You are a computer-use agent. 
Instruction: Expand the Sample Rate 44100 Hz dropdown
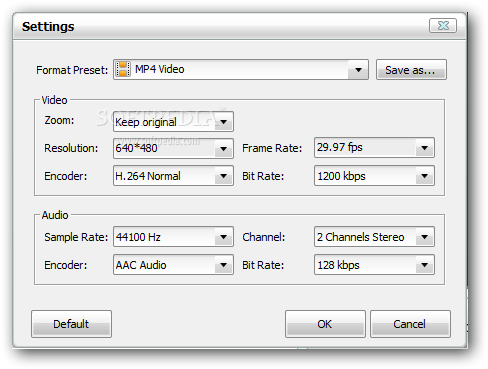[x=173, y=237]
